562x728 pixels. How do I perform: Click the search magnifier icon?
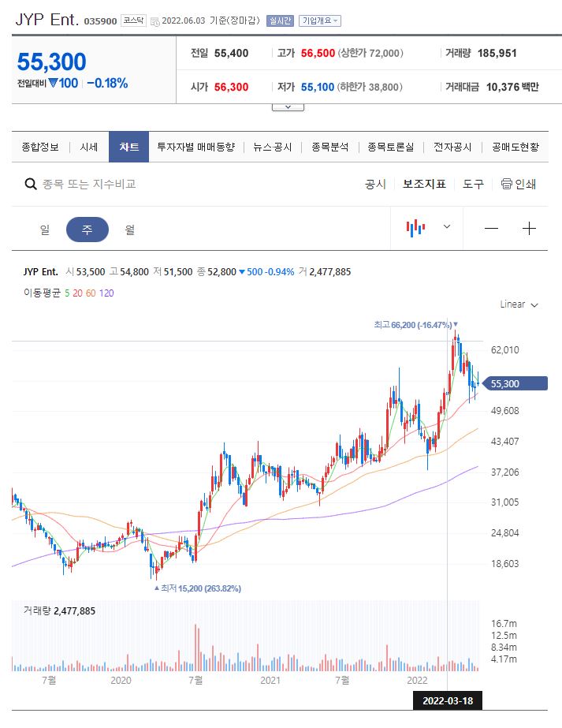(31, 185)
